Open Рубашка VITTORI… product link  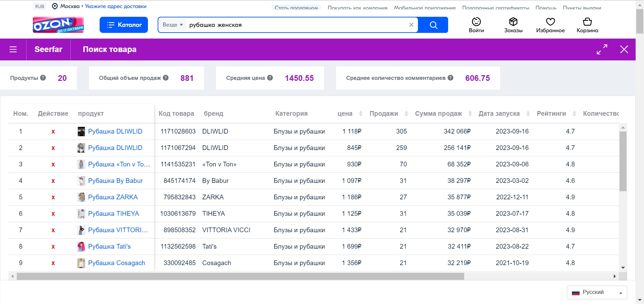click(118, 230)
